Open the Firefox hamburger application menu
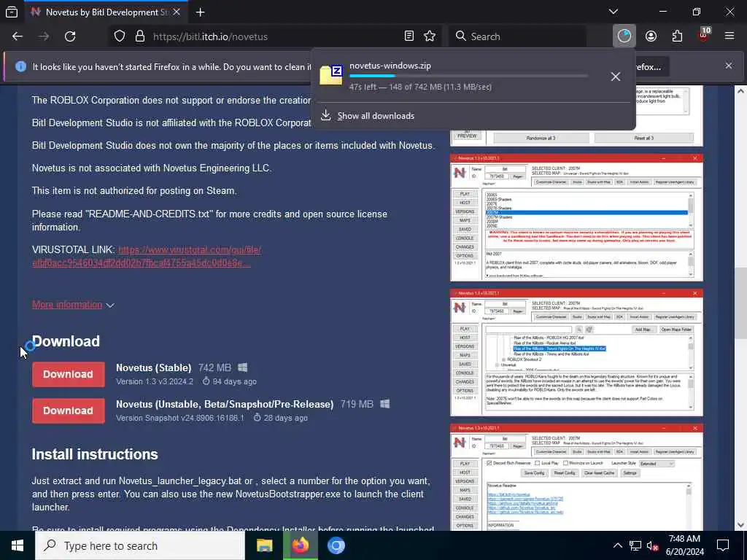 pos(729,36)
